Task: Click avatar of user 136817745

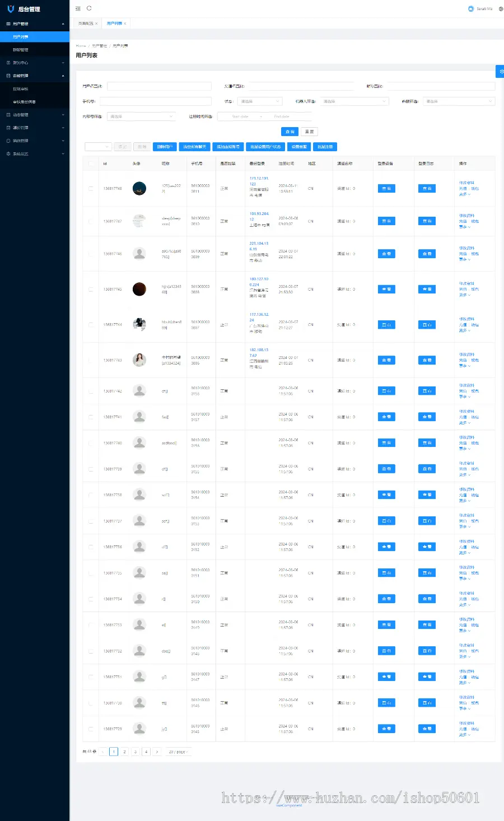Action: pyautogui.click(x=139, y=289)
